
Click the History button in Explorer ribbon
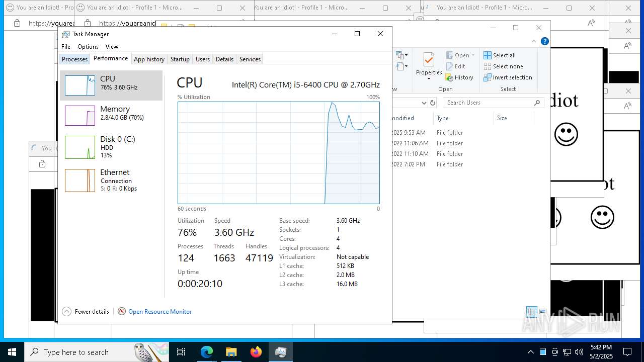click(x=459, y=77)
